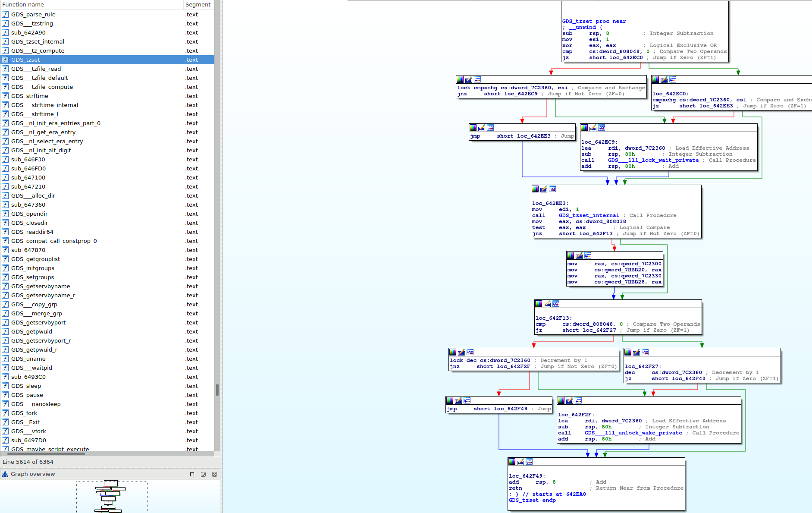The height and width of the screenshot is (513, 812).
Task: Set node color for loc_642EE3 block
Action: (x=535, y=189)
